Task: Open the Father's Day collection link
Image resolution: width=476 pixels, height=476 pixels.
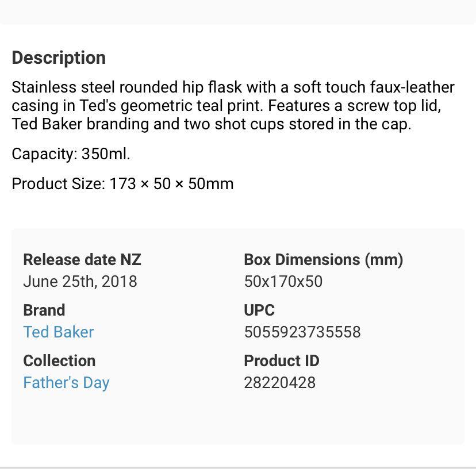Action: tap(66, 383)
